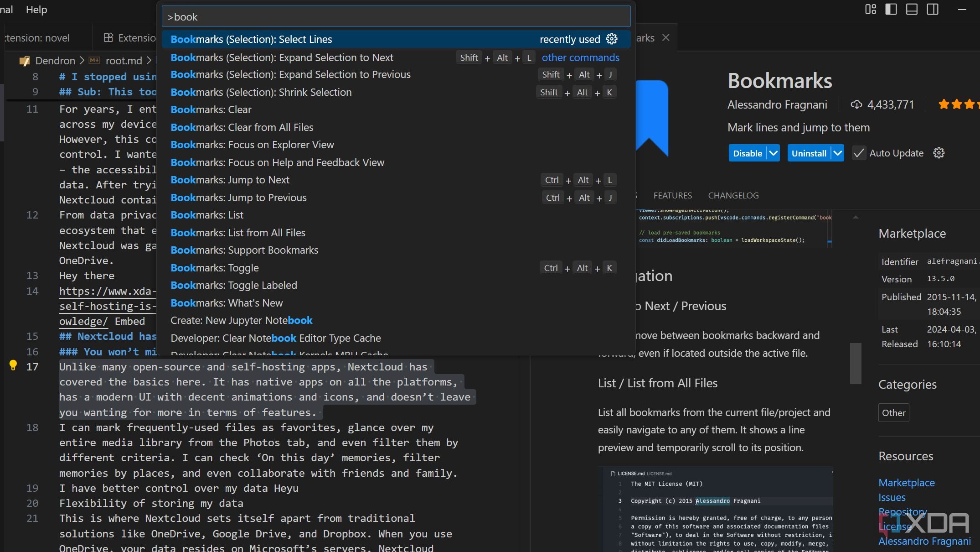Switch to the CHANGELOG tab
The height and width of the screenshot is (552, 980).
733,196
